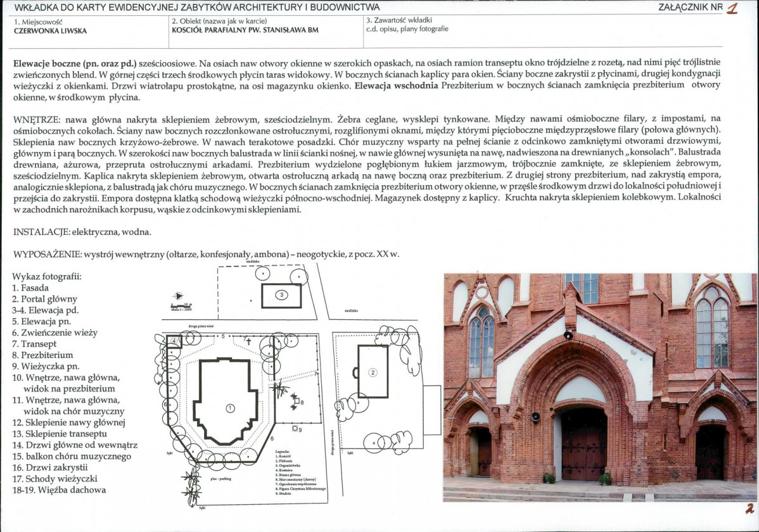Click the left lancet window in the façade photo
This screenshot has width=759, height=532.
tap(482, 343)
